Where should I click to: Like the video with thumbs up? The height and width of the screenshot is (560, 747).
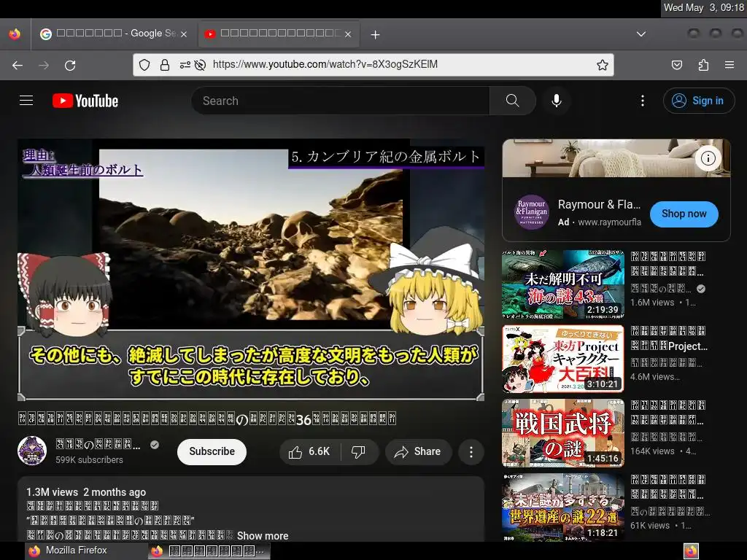tap(309, 452)
